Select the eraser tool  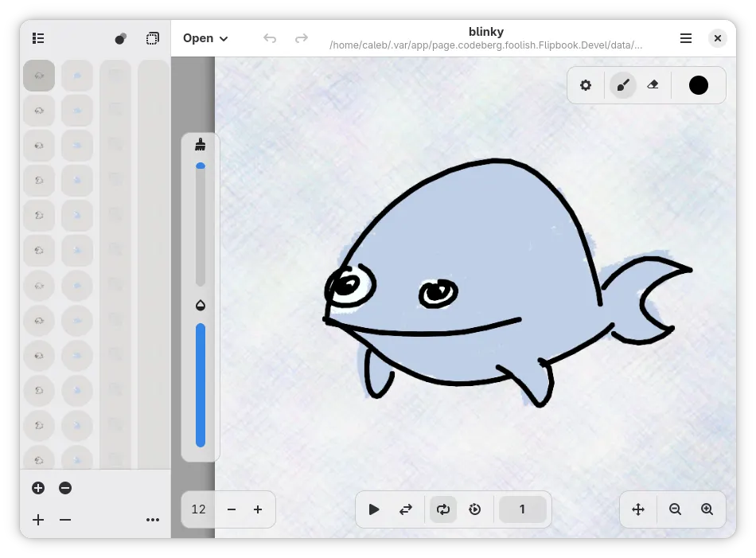coord(653,85)
